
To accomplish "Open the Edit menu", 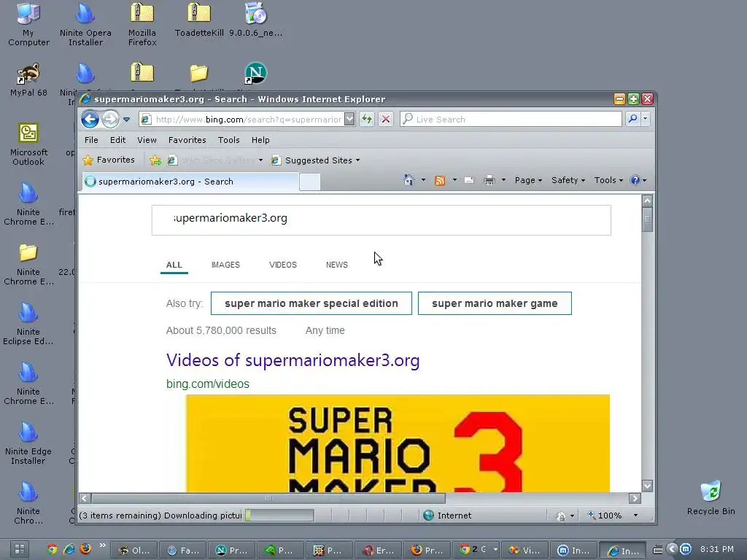I will tap(117, 140).
